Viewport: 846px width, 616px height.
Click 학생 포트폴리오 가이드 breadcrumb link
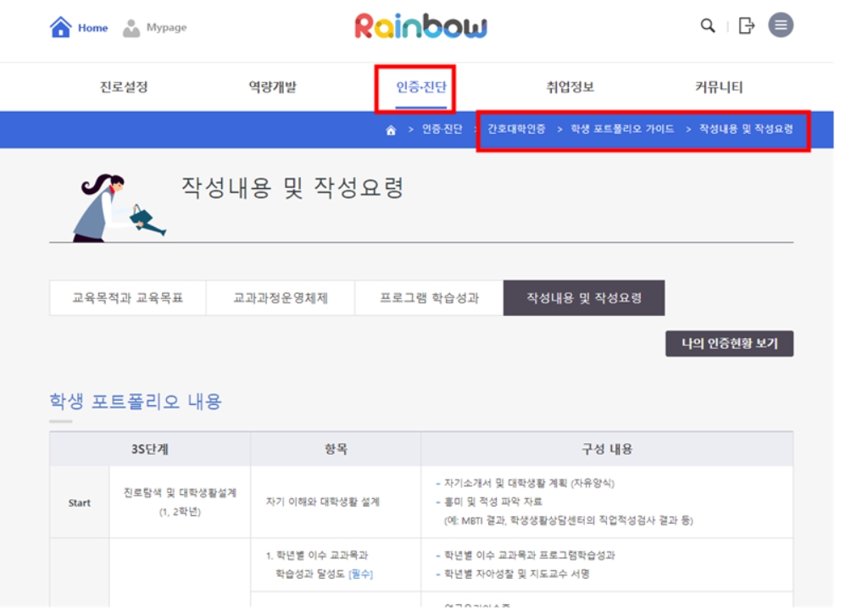tap(622, 130)
